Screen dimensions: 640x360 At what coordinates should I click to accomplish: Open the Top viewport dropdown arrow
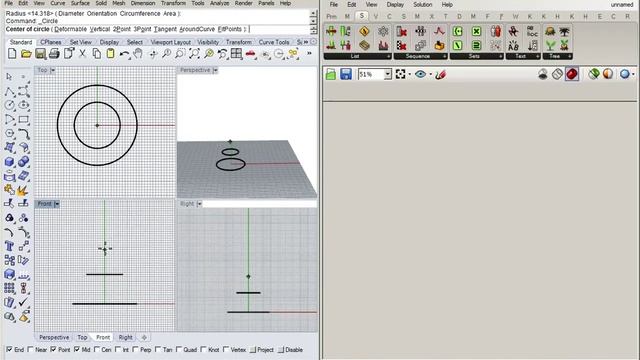pos(53,70)
